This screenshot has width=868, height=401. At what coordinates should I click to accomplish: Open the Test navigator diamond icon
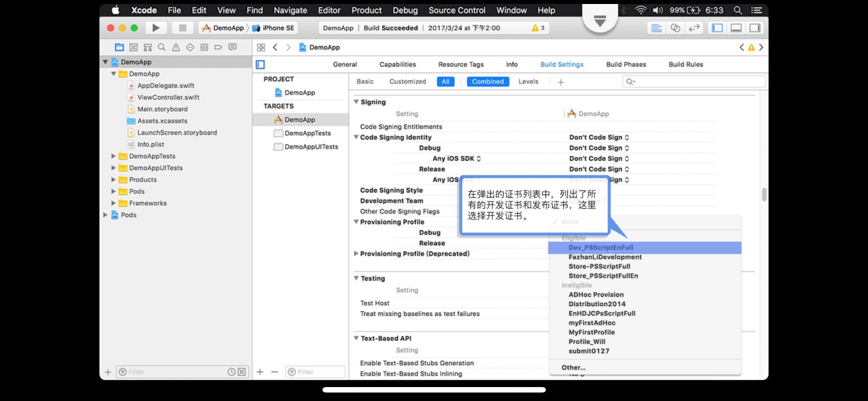click(190, 47)
